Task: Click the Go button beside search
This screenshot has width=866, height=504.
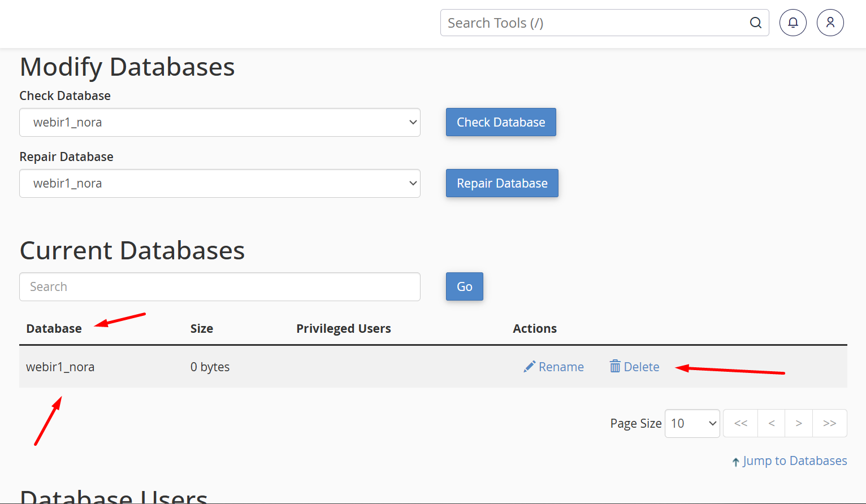Action: (464, 286)
